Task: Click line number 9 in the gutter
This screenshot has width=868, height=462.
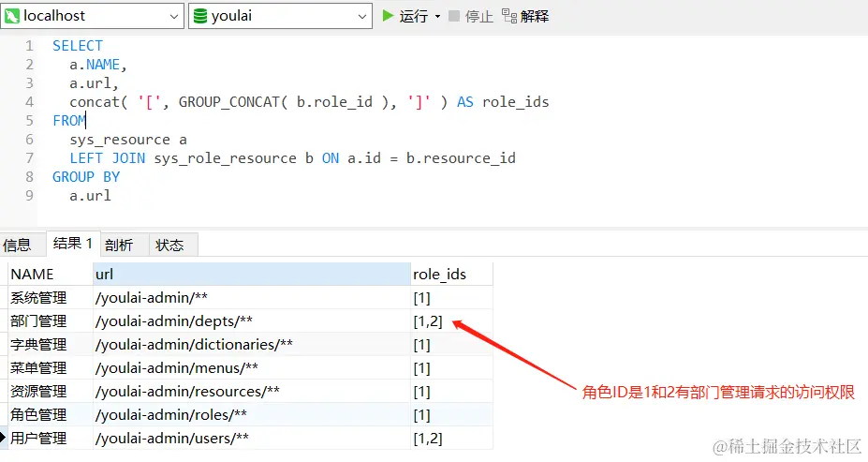Action: click(x=29, y=196)
